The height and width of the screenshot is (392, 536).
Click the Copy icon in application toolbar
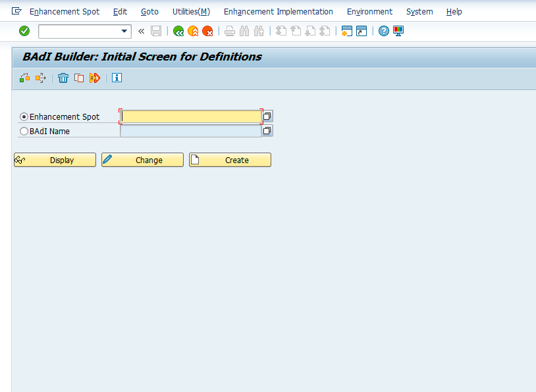pyautogui.click(x=79, y=78)
